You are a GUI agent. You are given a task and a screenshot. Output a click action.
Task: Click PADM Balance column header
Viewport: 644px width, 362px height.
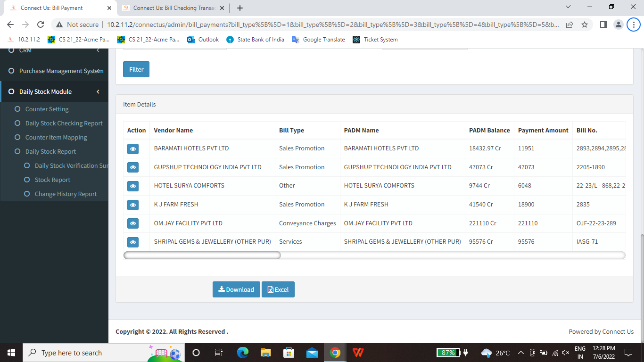point(489,130)
